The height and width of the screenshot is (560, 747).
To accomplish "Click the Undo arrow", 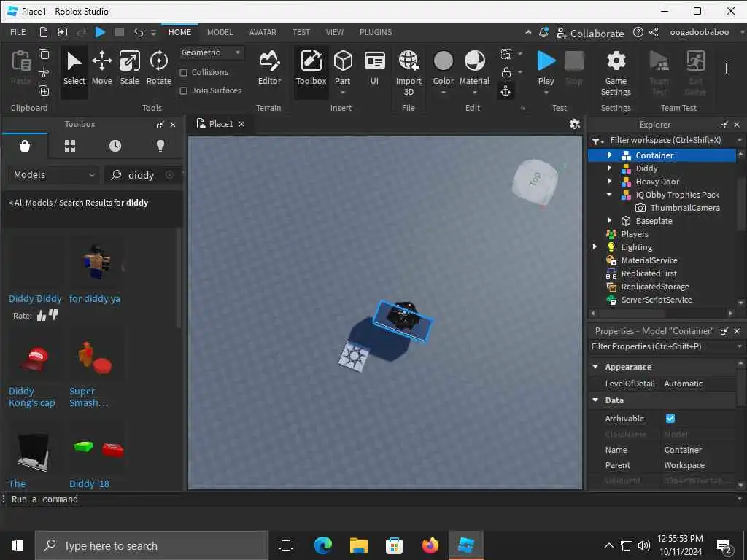I will pos(138,32).
